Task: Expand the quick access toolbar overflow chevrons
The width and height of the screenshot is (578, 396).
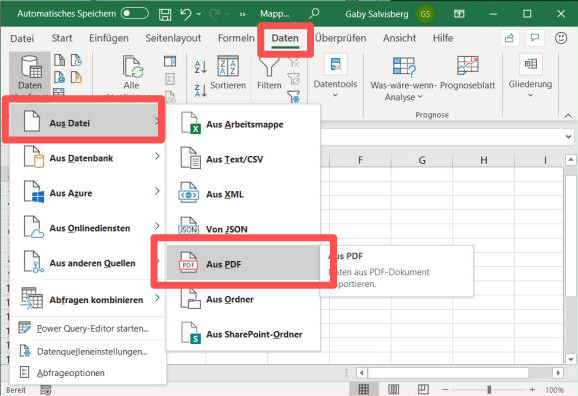Action: click(x=242, y=14)
